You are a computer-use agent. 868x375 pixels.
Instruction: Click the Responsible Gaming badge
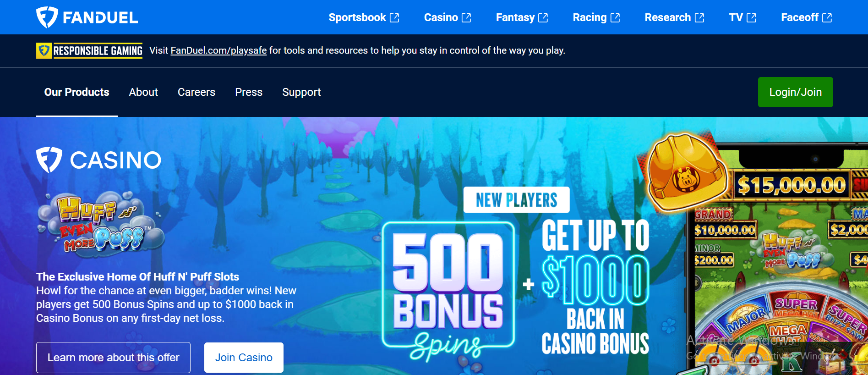89,50
